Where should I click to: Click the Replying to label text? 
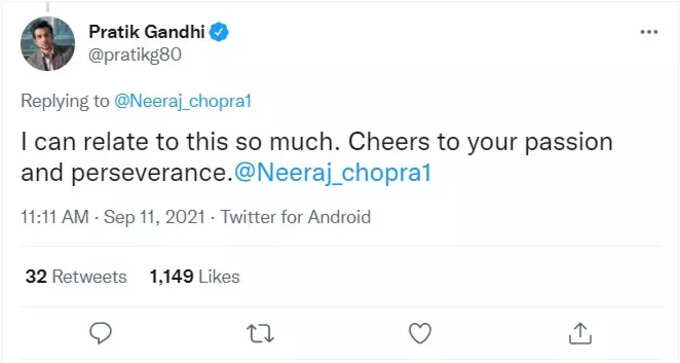65,101
